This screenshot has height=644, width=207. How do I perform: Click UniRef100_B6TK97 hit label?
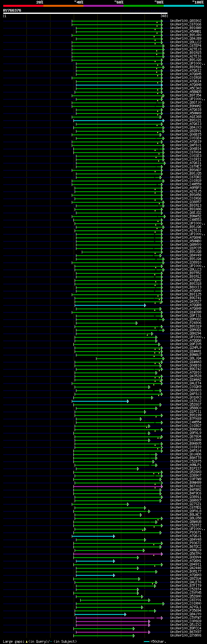pos(186,632)
